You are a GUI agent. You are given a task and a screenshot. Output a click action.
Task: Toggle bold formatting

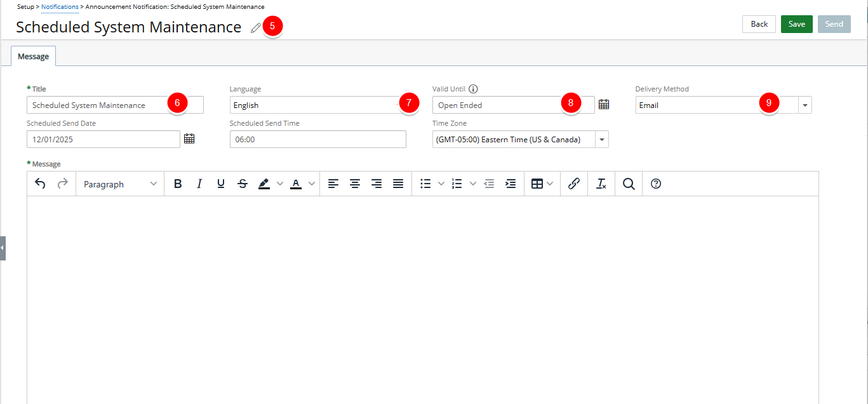click(178, 184)
